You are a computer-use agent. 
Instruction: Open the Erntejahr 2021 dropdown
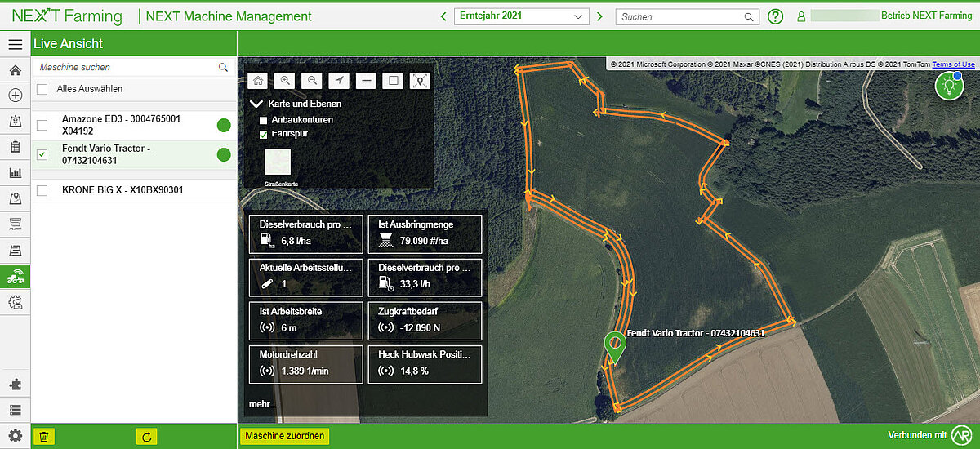coord(521,16)
